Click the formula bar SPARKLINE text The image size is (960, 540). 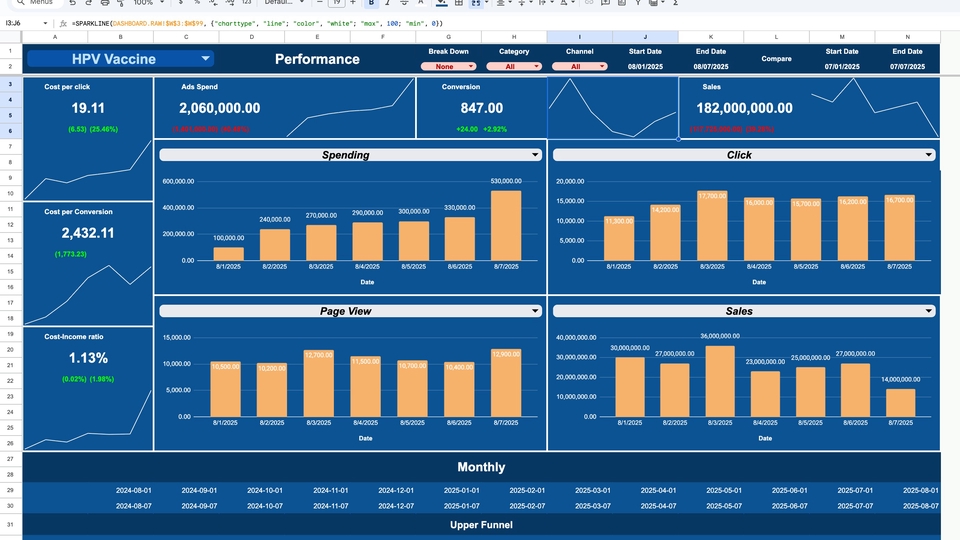pyautogui.click(x=250, y=22)
